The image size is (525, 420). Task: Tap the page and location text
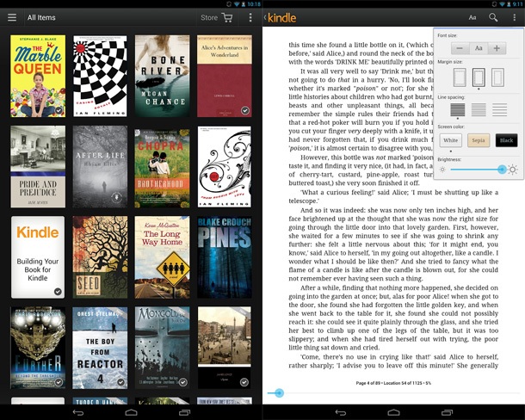[x=393, y=383]
